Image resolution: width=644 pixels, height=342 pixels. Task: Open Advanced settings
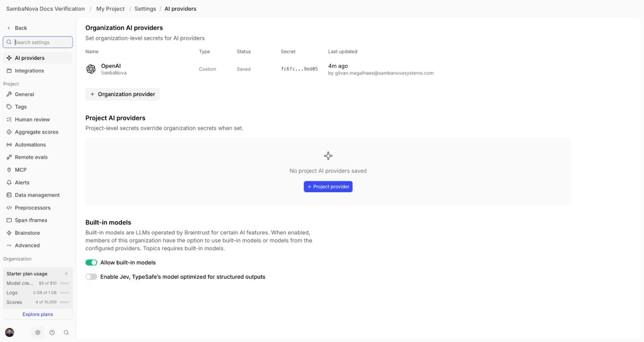38,245
